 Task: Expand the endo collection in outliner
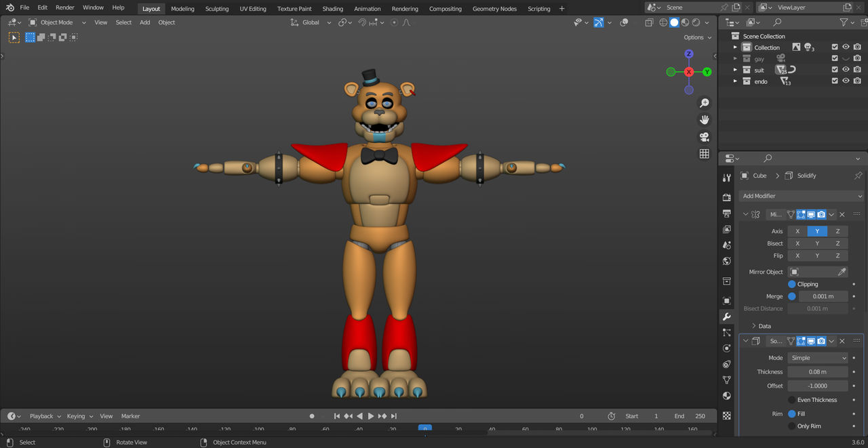tap(735, 81)
